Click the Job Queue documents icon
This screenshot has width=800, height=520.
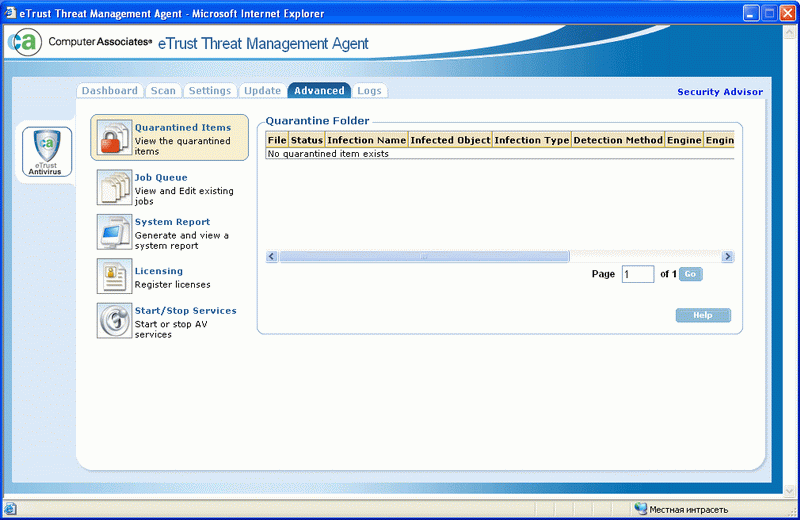114,187
